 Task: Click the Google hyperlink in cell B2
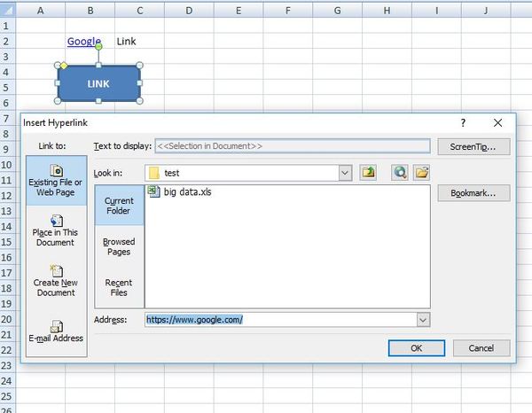tap(83, 42)
